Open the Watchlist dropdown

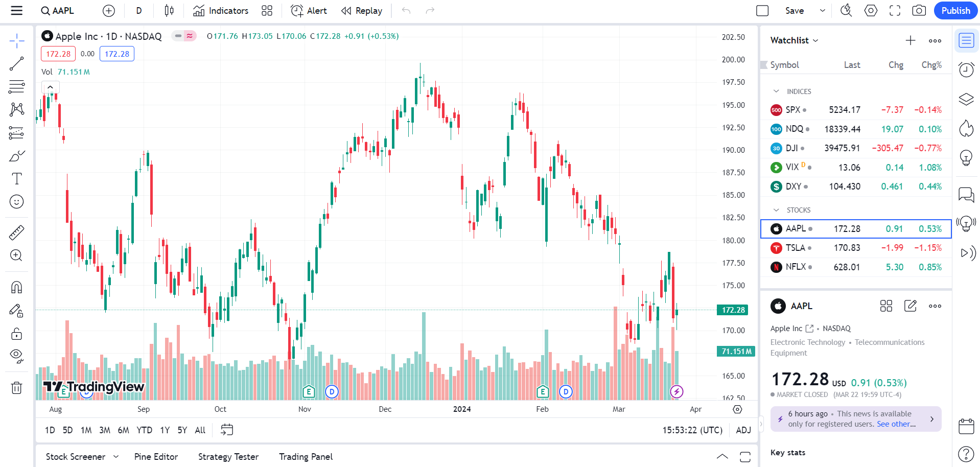pos(794,40)
